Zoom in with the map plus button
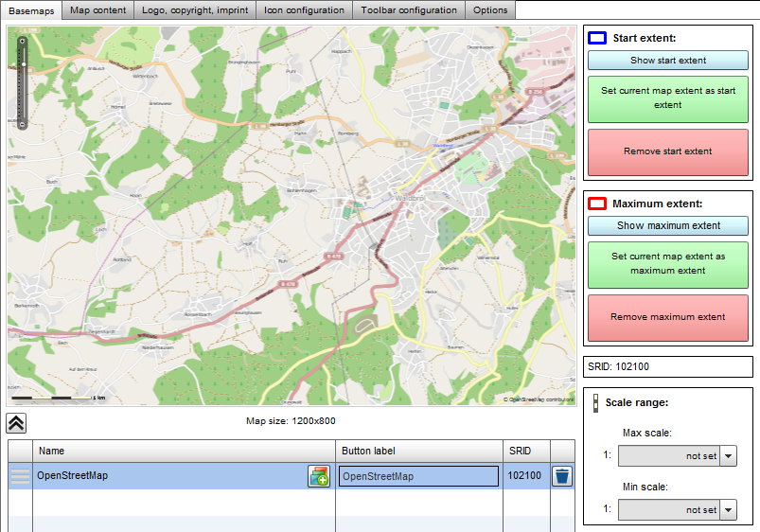The width and height of the screenshot is (760, 532). (23, 42)
